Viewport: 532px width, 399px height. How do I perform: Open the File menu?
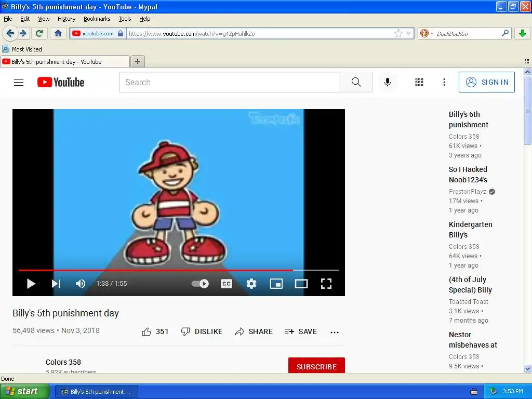tap(8, 19)
